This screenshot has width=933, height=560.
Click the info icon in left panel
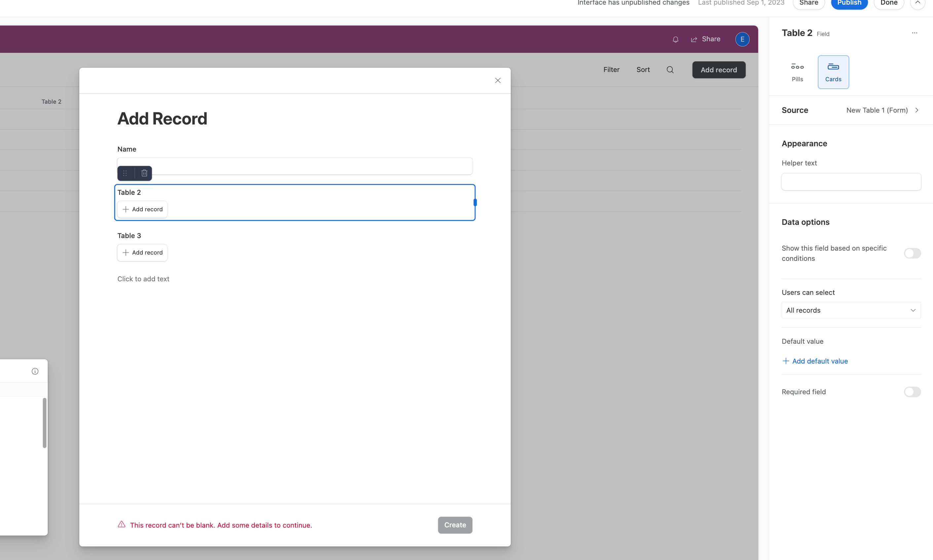tap(35, 371)
